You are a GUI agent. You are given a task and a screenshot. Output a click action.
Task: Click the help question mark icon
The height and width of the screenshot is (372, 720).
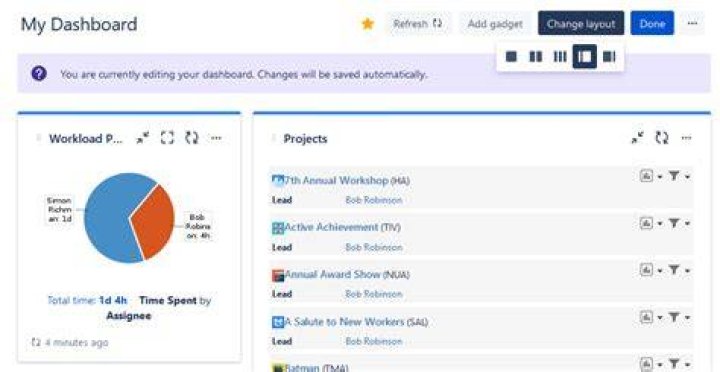click(x=39, y=73)
